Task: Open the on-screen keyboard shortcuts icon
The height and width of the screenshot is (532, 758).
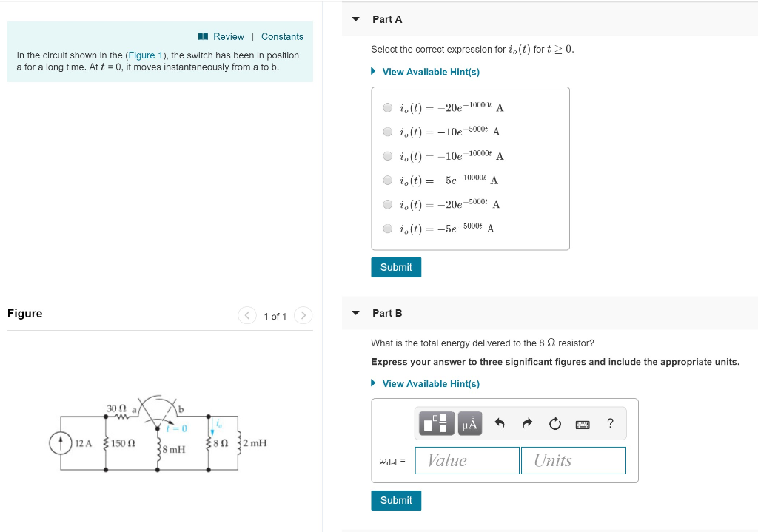Action: (x=582, y=423)
